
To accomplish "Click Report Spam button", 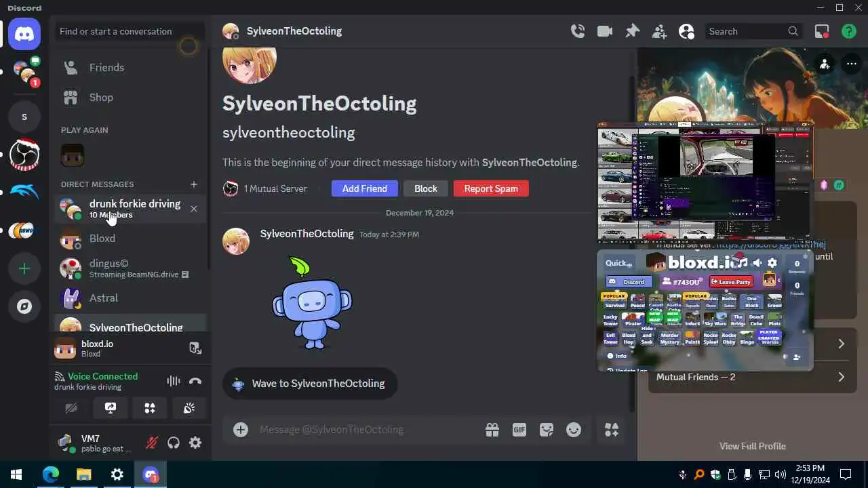I will (x=491, y=188).
